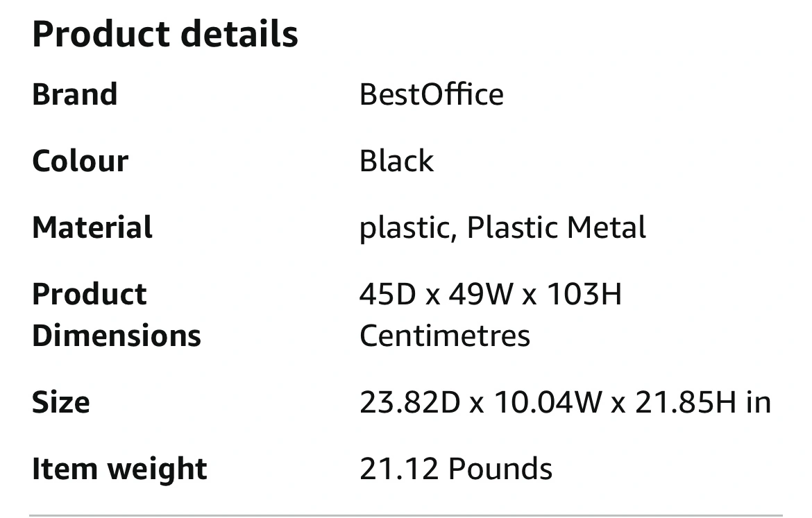Select the 21.12 weight number
812x518 pixels.
(398, 469)
